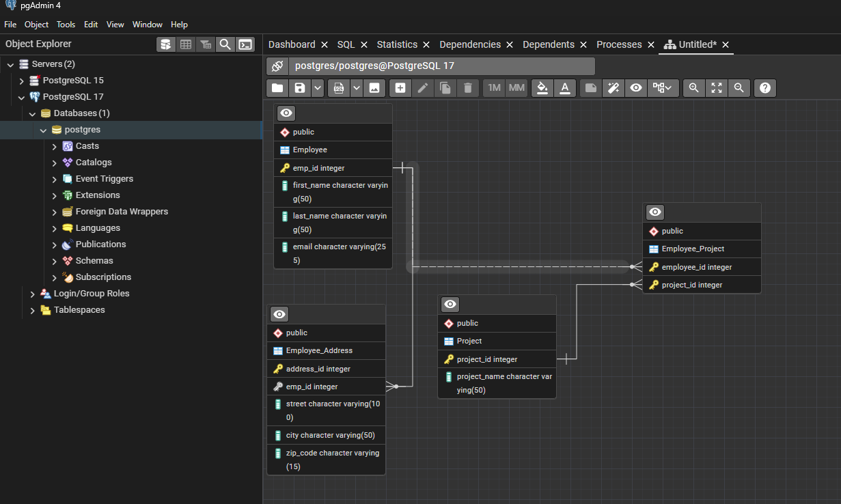
Task: Open the cardinality notation dropdown
Action: click(x=663, y=88)
